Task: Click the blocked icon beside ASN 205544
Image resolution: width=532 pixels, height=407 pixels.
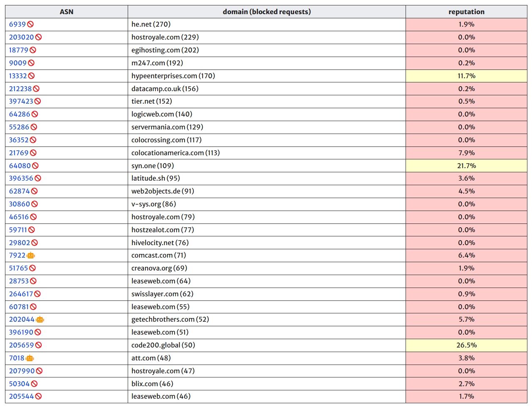Action: point(38,397)
